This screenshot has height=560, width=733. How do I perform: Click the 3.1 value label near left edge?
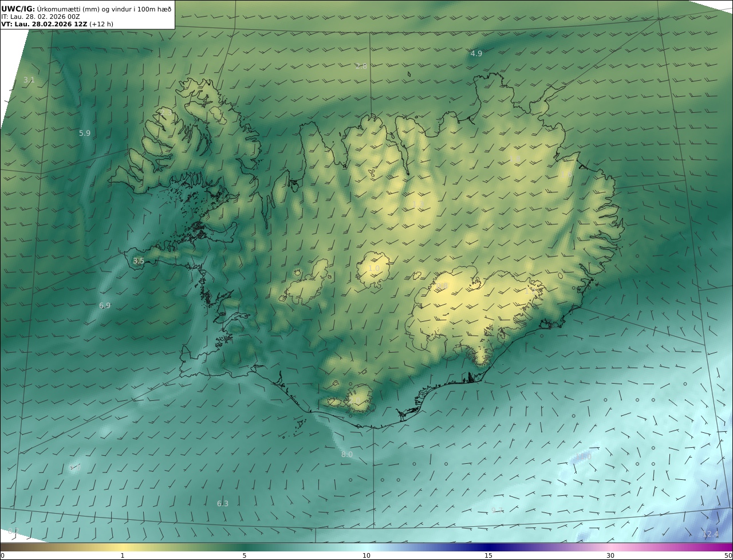click(29, 80)
